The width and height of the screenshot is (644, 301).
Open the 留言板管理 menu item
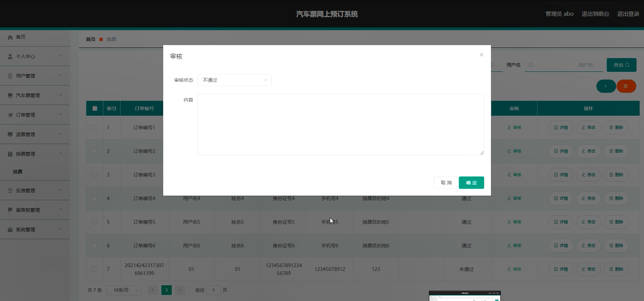pos(35,210)
